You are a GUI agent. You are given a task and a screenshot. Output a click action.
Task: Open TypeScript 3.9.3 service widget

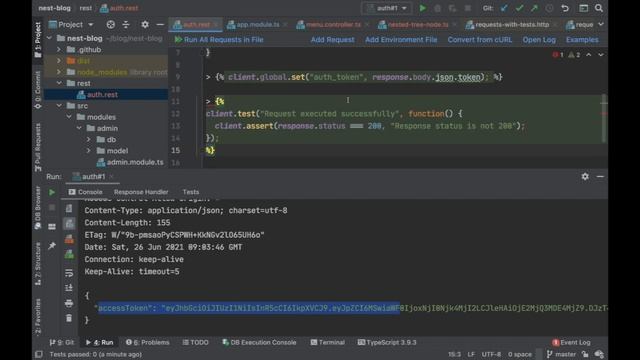387,342
